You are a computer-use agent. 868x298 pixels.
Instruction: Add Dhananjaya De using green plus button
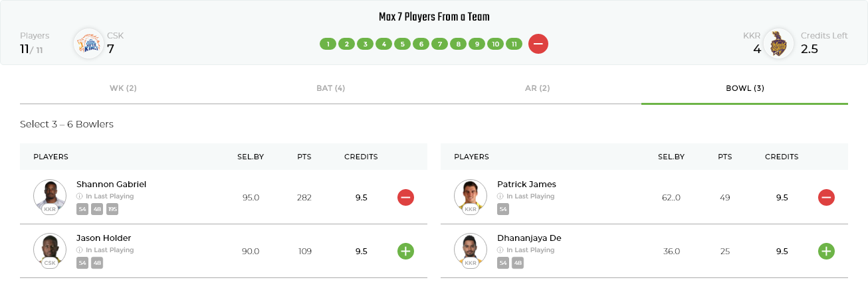(x=826, y=251)
